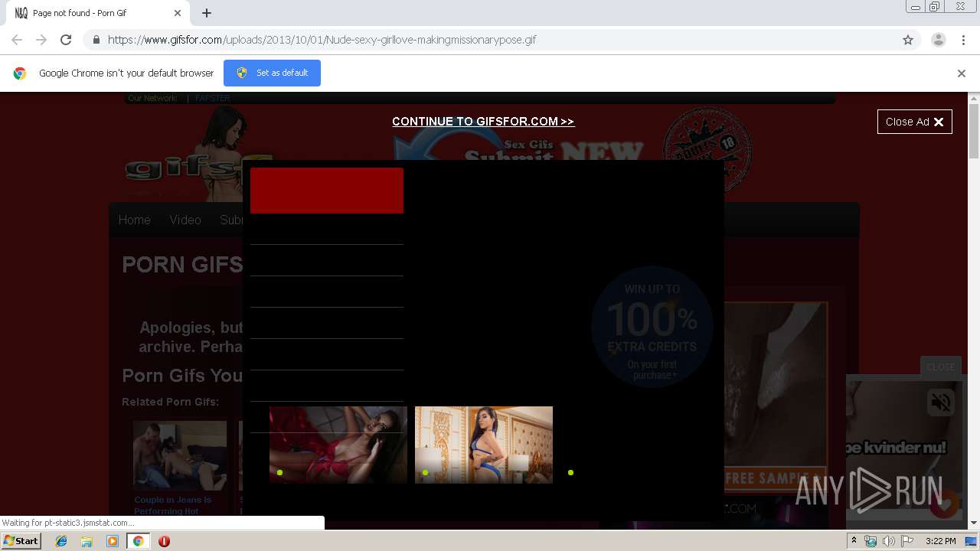Open the Home menu item on site
The width and height of the screenshot is (980, 551).
[134, 220]
